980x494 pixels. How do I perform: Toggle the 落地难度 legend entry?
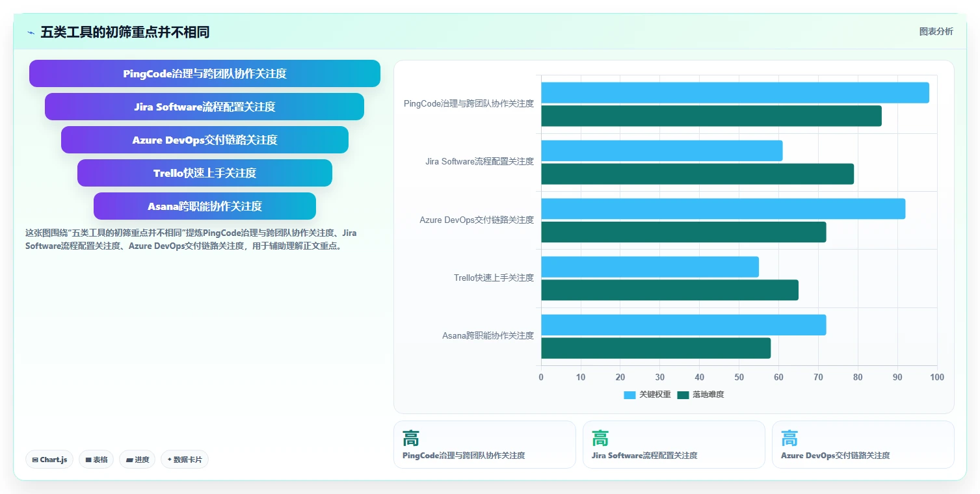700,395
